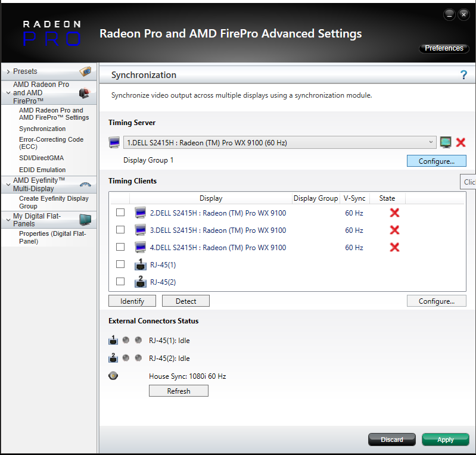This screenshot has height=455, width=476.
Task: Click the Radeon Pro logo
Action: (x=52, y=33)
